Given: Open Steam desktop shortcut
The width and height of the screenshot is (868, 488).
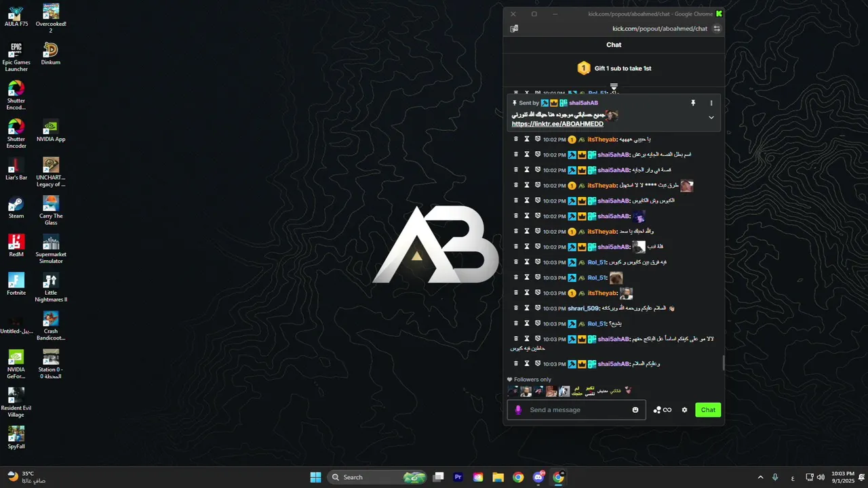Looking at the screenshot, I should pos(16,207).
